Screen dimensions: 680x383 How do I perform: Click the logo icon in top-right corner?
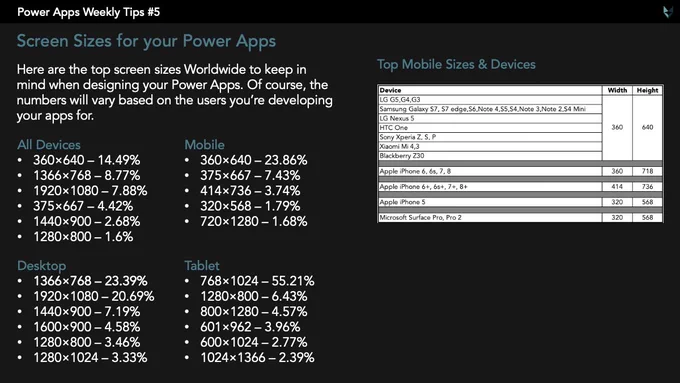click(x=668, y=12)
